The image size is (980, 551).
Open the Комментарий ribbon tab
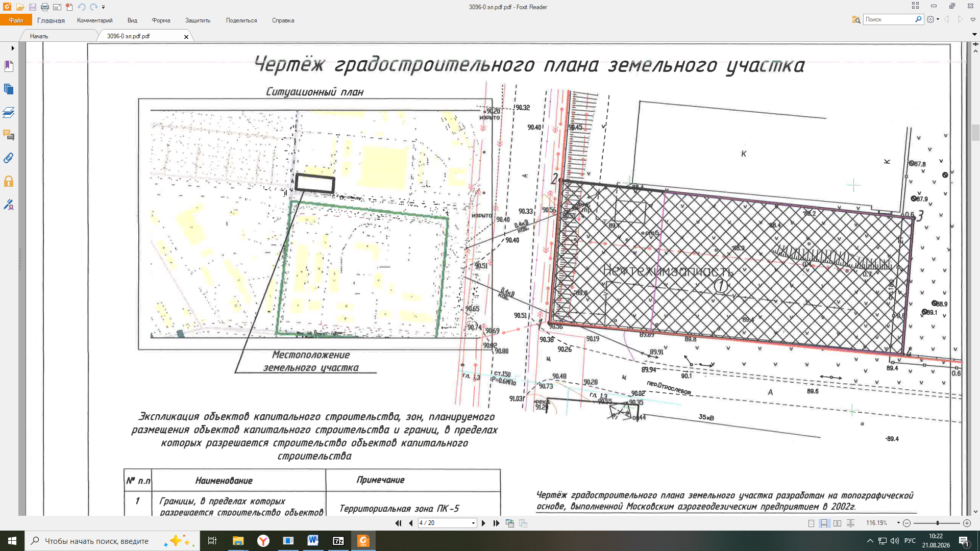[94, 20]
